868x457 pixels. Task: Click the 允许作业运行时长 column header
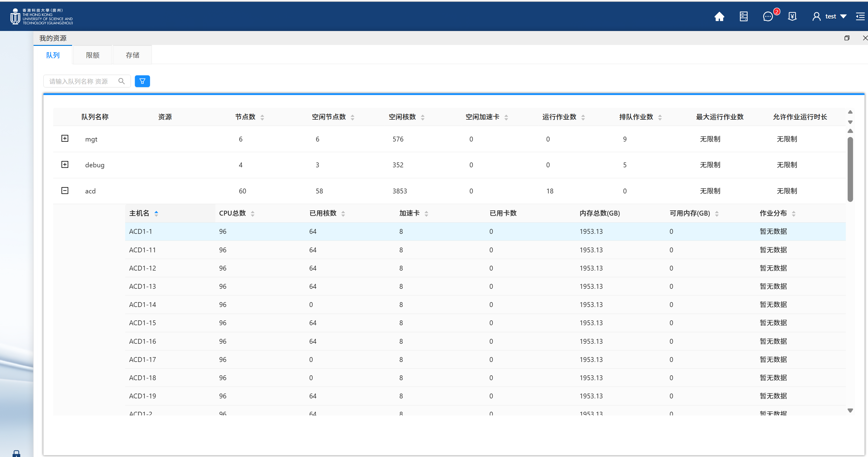(x=800, y=117)
